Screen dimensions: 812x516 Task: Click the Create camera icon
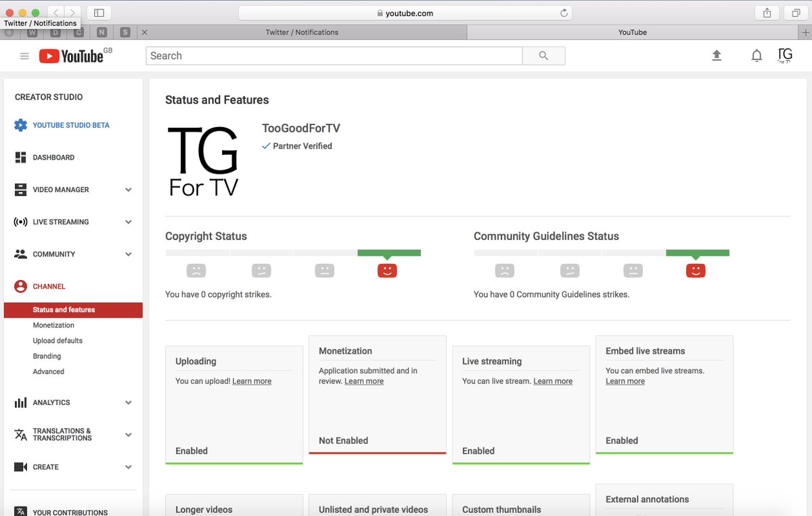pyautogui.click(x=20, y=467)
